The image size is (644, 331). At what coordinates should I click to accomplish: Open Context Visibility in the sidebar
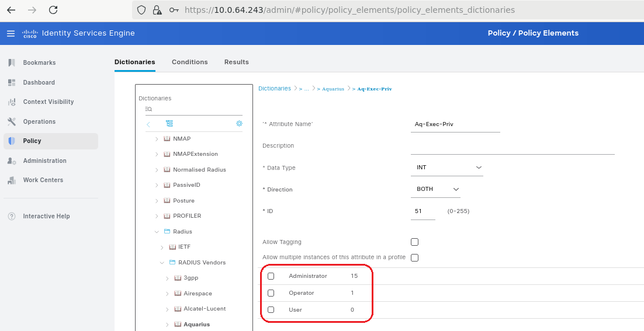click(49, 102)
